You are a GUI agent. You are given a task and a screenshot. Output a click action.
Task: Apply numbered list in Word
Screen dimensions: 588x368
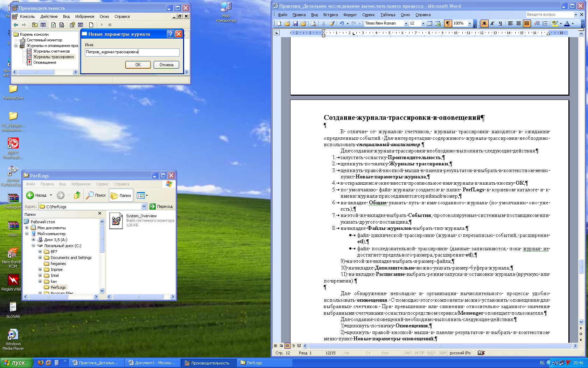point(545,23)
